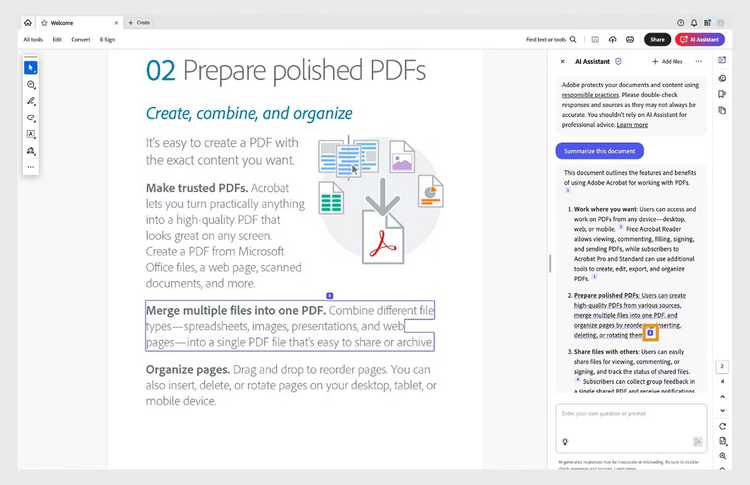Close the AI Assistant panel
Screen dimensions: 750x485
click(x=562, y=61)
